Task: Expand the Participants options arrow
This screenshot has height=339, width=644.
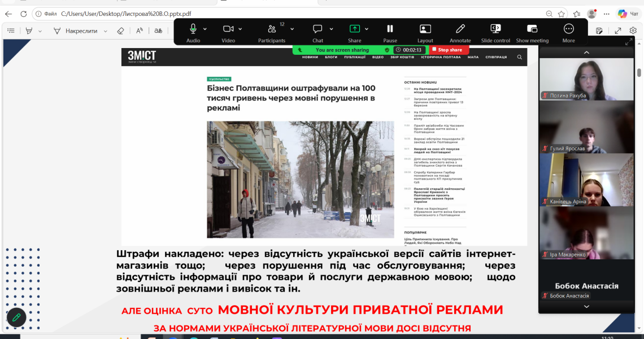Action: (x=292, y=29)
